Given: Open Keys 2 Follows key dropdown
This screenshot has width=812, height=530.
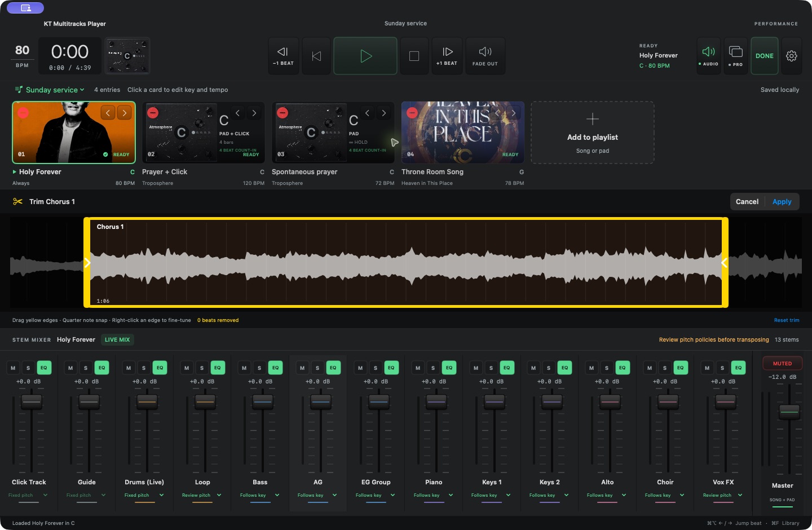Looking at the screenshot, I should coord(549,495).
